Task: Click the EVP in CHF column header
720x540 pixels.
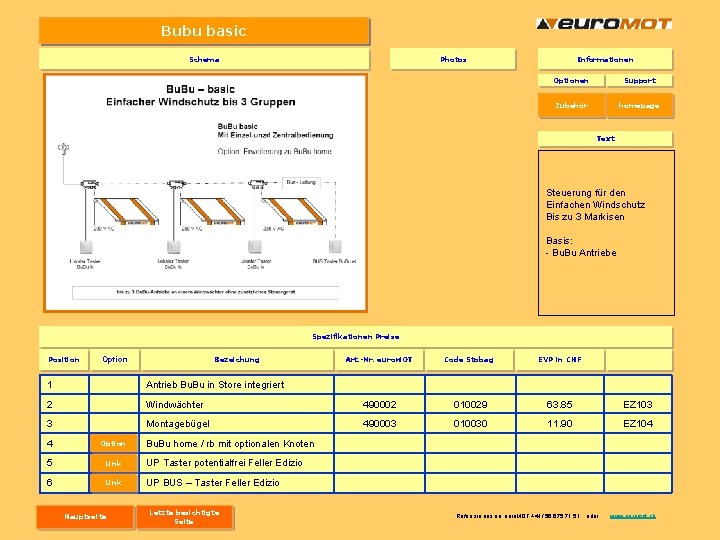Action: 560,360
